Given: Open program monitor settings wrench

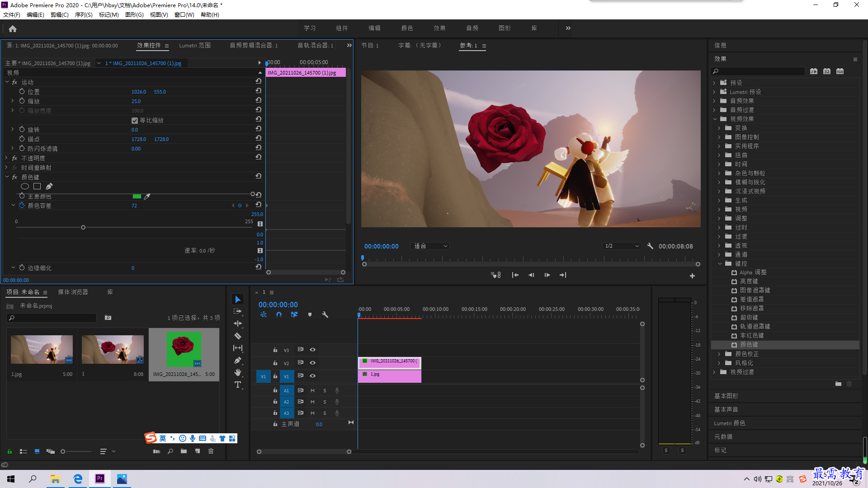Looking at the screenshot, I should [650, 246].
